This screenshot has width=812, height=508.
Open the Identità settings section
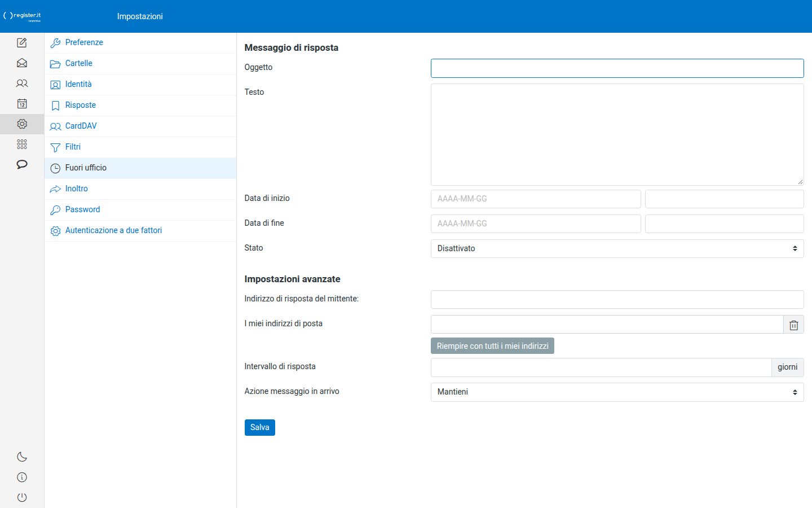[x=140, y=85]
